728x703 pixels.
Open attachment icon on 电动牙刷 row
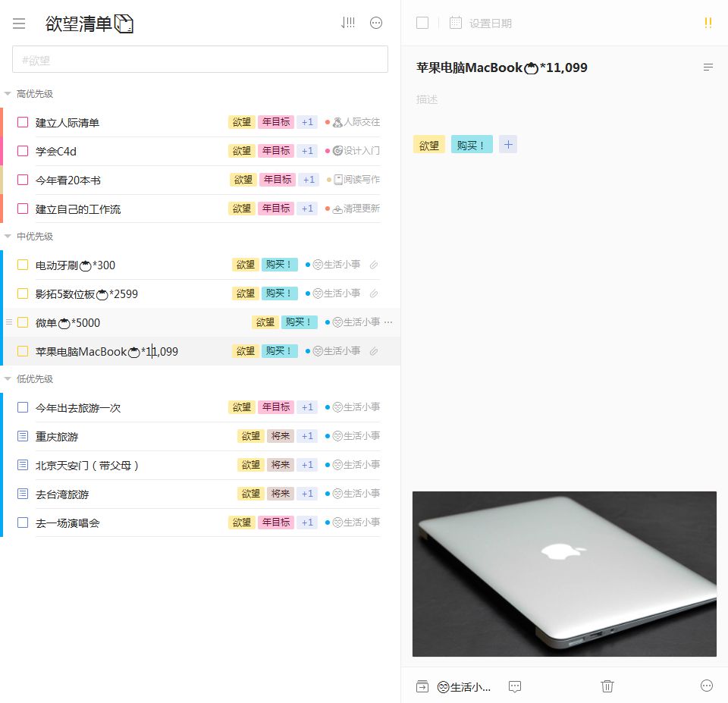[374, 265]
